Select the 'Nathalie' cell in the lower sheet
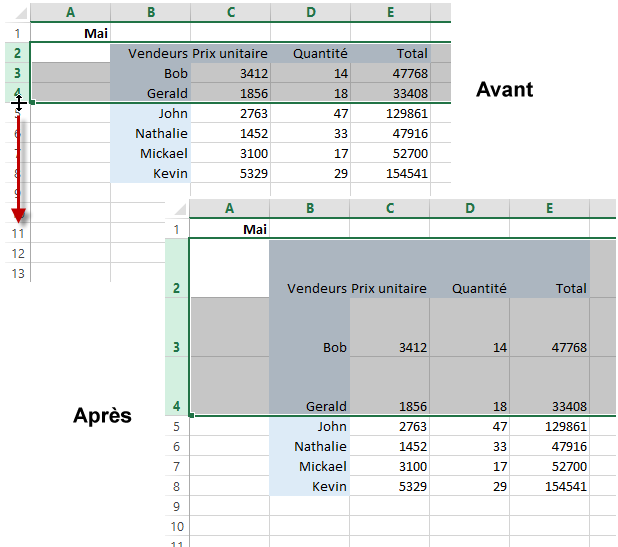Image resolution: width=618 pixels, height=547 pixels. coord(309,447)
